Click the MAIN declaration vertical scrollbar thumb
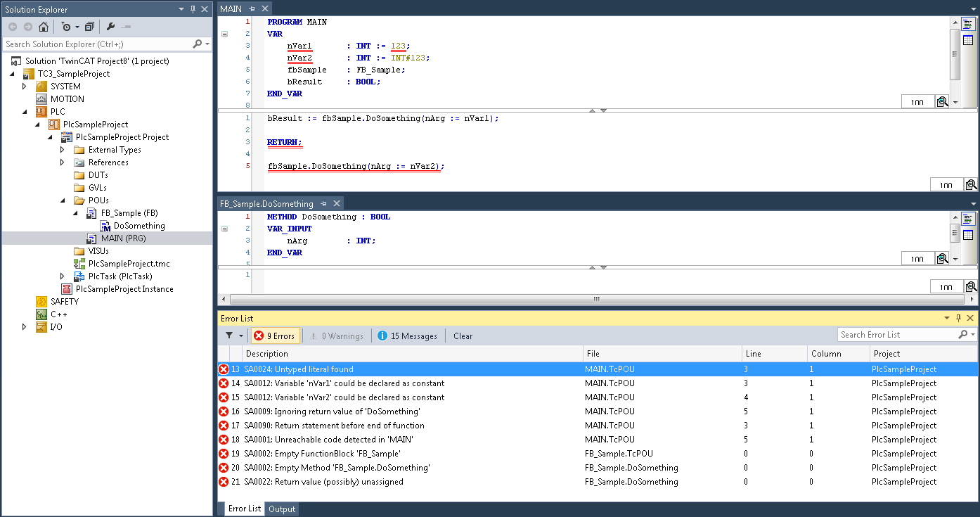This screenshot has width=980, height=517. tap(955, 56)
